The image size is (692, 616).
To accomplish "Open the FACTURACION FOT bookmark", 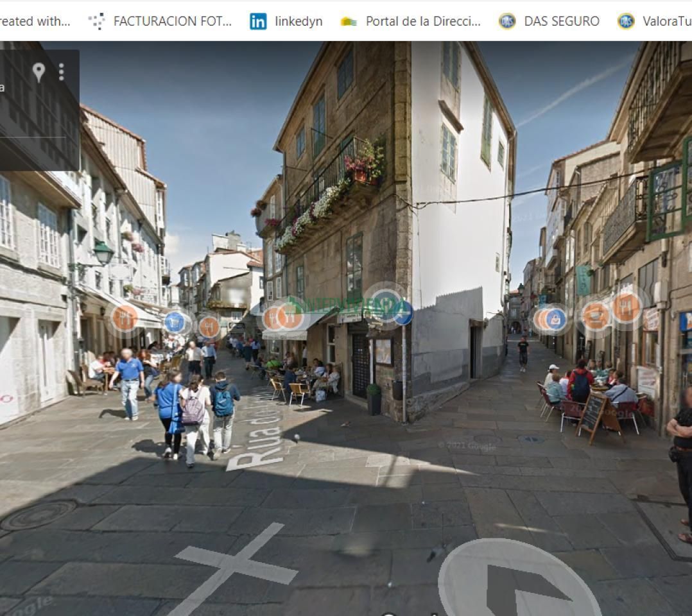I will click(x=173, y=21).
